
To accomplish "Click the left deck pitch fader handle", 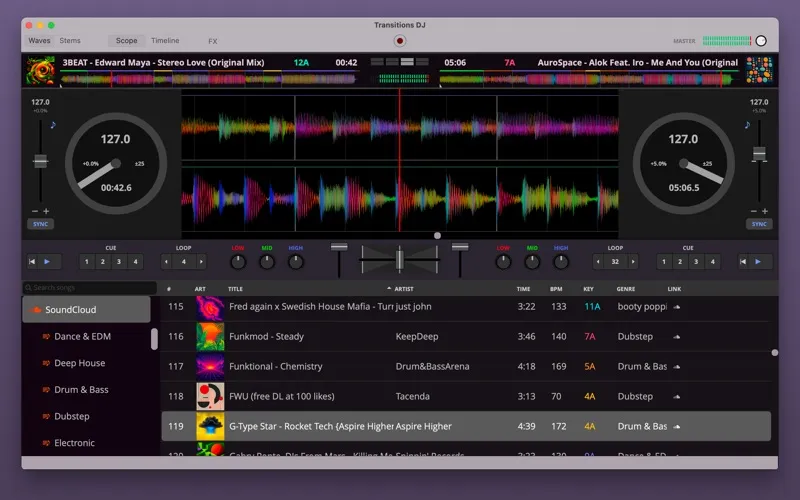I will tap(40, 161).
